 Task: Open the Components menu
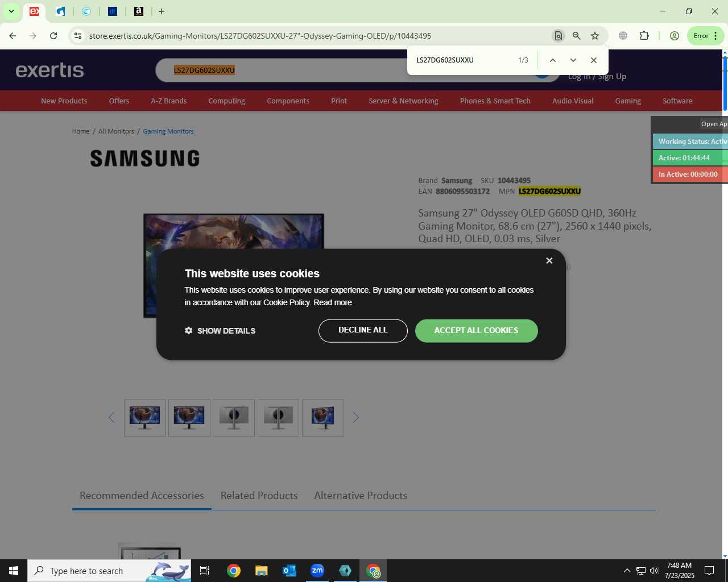tap(288, 101)
